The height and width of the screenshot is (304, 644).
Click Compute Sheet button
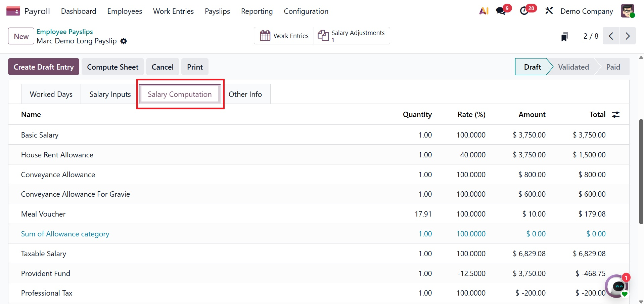pos(113,67)
